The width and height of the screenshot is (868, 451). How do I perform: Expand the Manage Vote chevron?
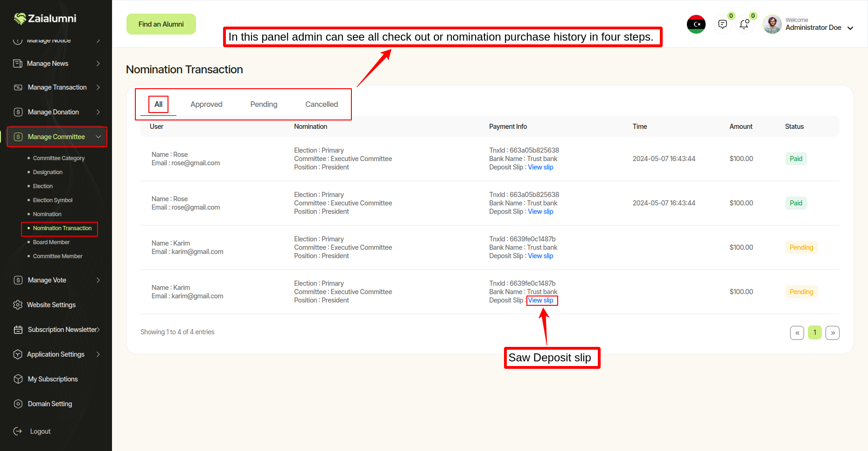(x=98, y=280)
